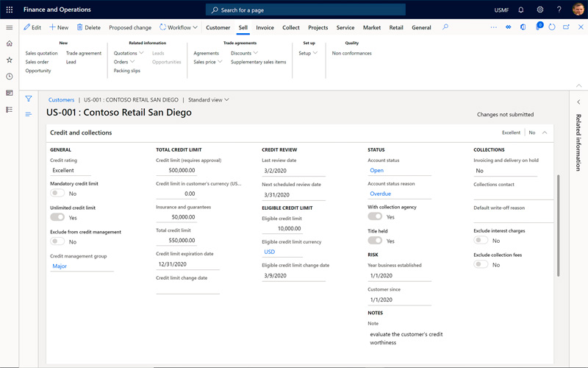Open the messages icon with badge
588x368 pixels.
539,26
